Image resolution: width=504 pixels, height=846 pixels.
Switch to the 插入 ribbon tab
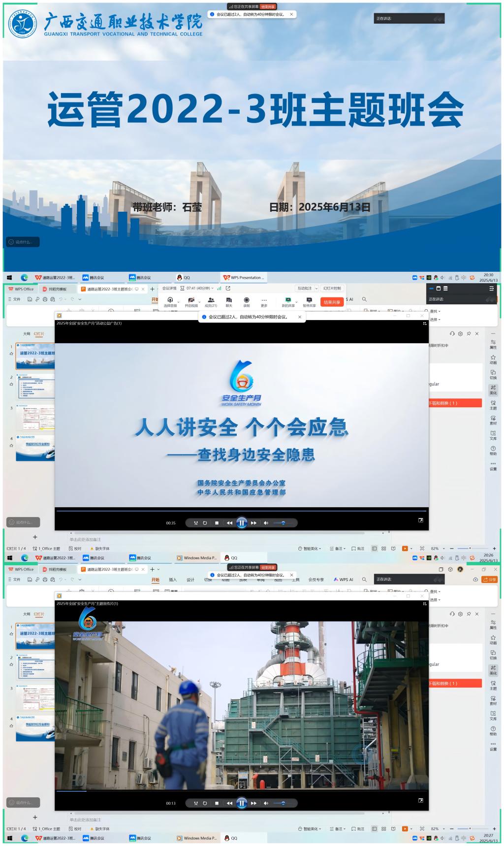point(173,580)
